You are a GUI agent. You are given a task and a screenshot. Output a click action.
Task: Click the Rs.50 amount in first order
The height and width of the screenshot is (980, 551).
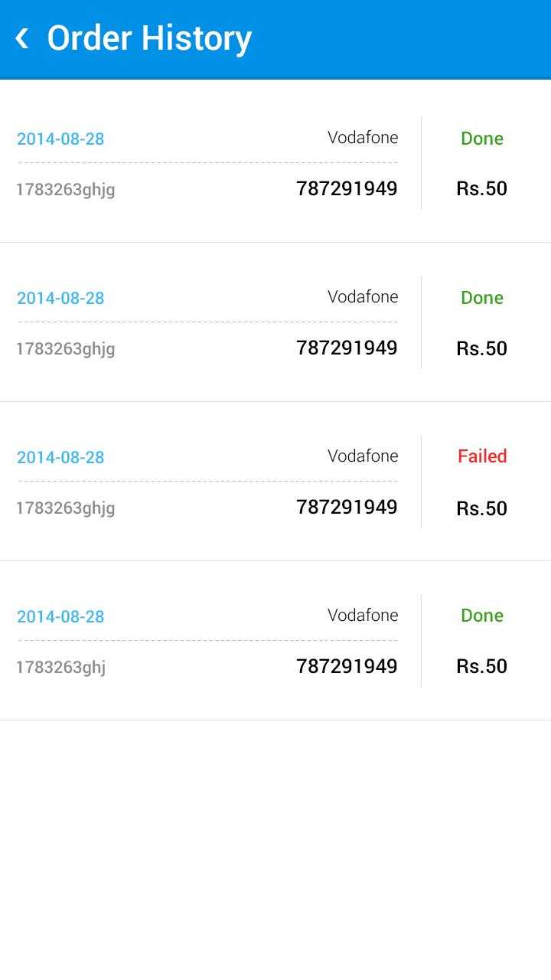coord(482,189)
